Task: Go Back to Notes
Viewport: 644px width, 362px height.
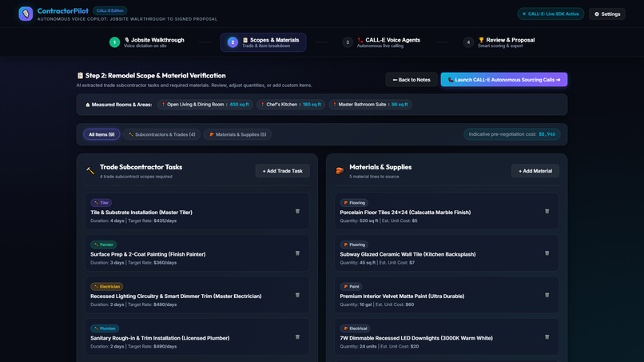Action: click(411, 80)
